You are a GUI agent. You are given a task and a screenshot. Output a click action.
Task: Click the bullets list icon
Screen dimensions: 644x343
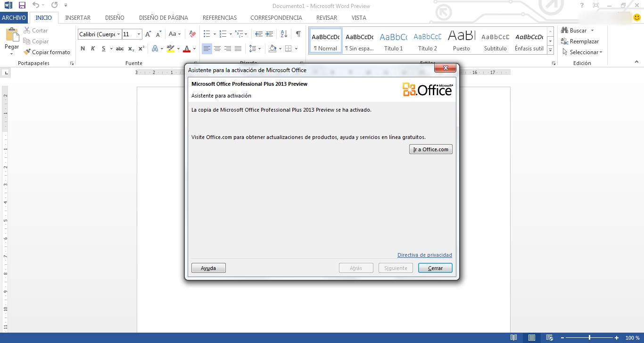point(206,34)
